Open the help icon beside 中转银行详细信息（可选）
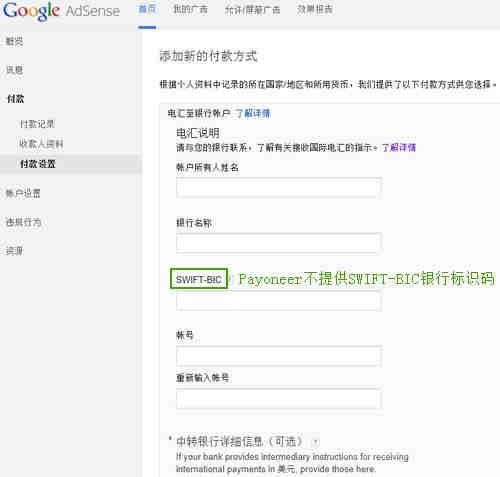This screenshot has width=500, height=477. pos(315,442)
